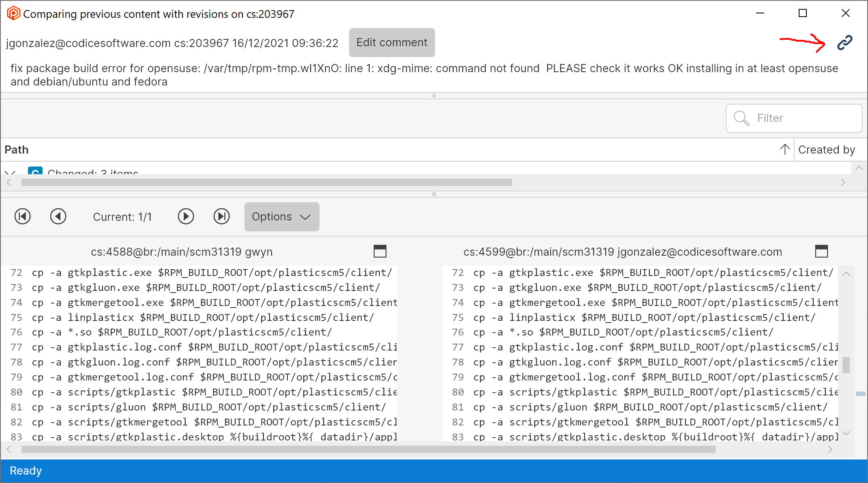Maximize the right diff panel for cs:4599
Image resolution: width=868 pixels, height=483 pixels.
[x=821, y=251]
